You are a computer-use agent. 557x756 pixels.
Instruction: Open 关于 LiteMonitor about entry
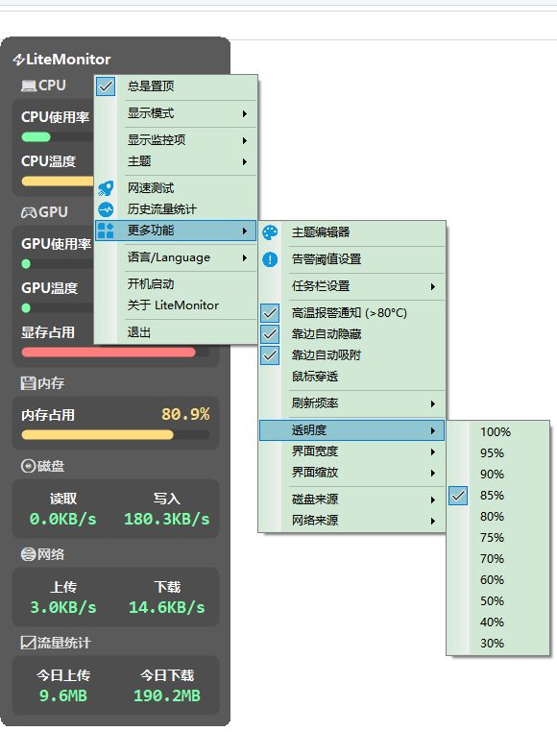(176, 305)
